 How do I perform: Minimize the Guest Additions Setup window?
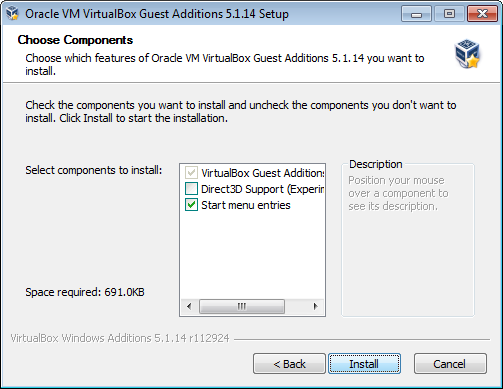click(x=416, y=14)
